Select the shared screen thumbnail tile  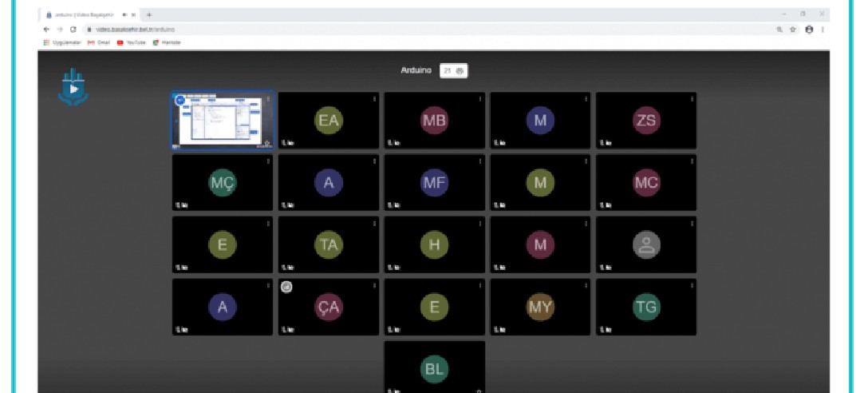(223, 121)
